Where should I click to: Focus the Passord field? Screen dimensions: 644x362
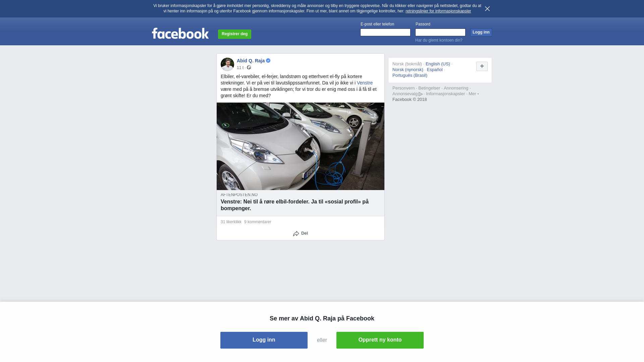click(x=440, y=32)
